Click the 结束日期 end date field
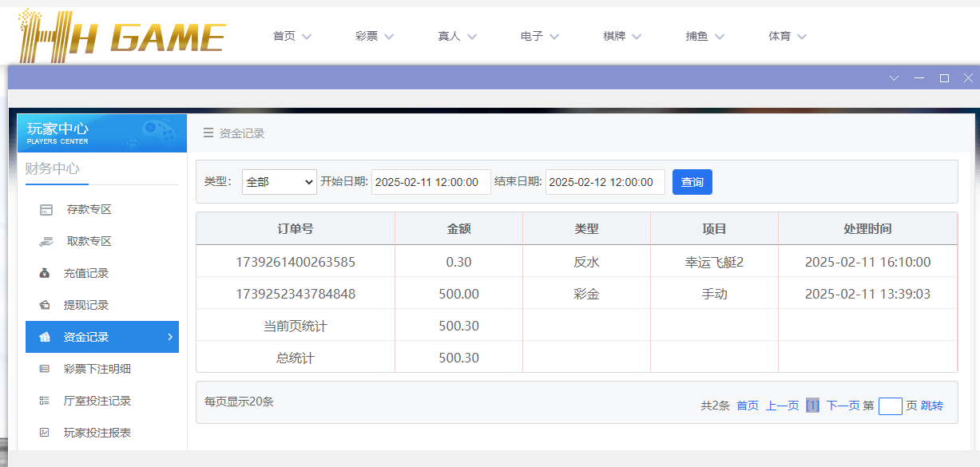Image resolution: width=980 pixels, height=467 pixels. 605,182
